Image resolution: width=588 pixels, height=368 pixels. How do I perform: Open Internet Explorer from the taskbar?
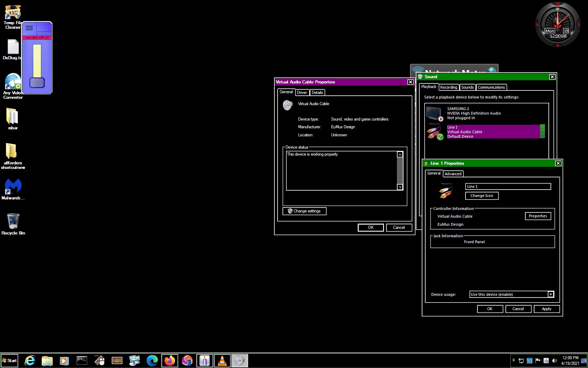tap(30, 360)
